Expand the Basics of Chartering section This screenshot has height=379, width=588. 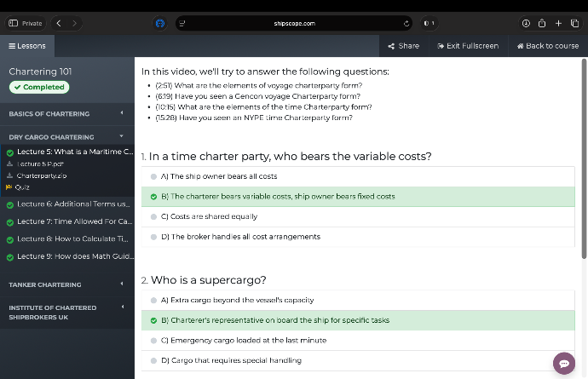pos(121,113)
